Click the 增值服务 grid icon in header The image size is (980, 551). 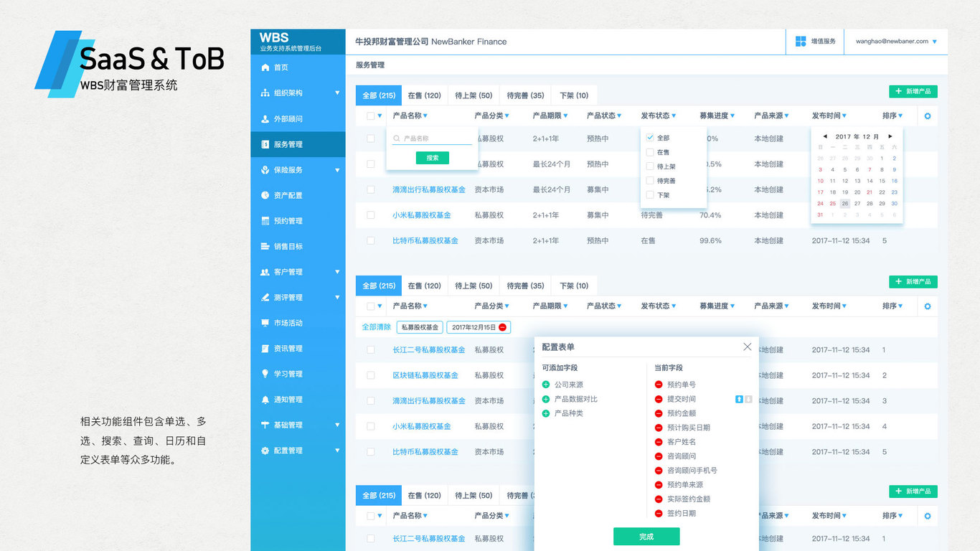coord(801,42)
